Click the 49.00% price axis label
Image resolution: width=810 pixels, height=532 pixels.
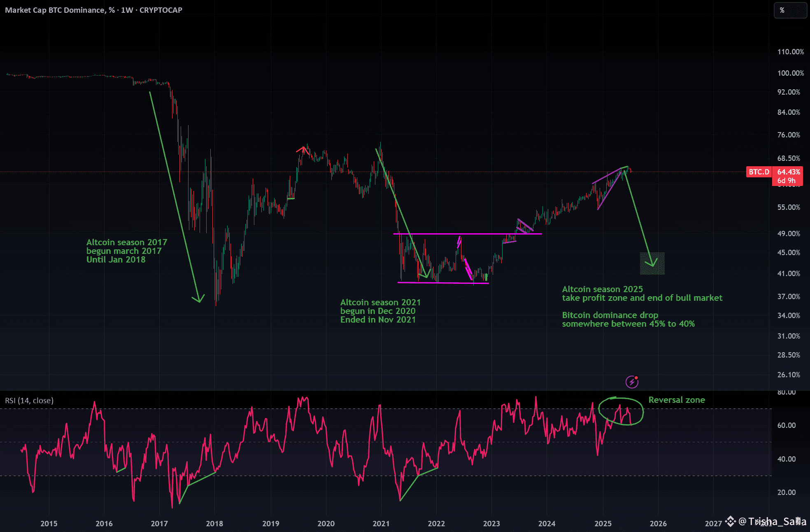point(789,234)
